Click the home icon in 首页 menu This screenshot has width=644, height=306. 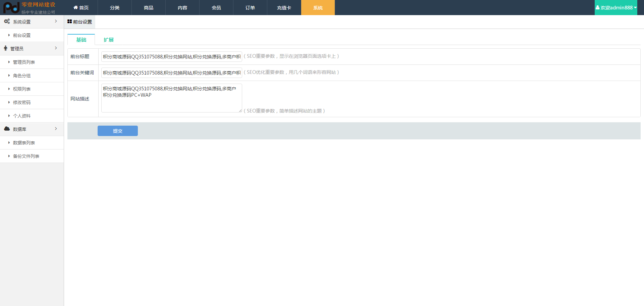click(x=75, y=7)
